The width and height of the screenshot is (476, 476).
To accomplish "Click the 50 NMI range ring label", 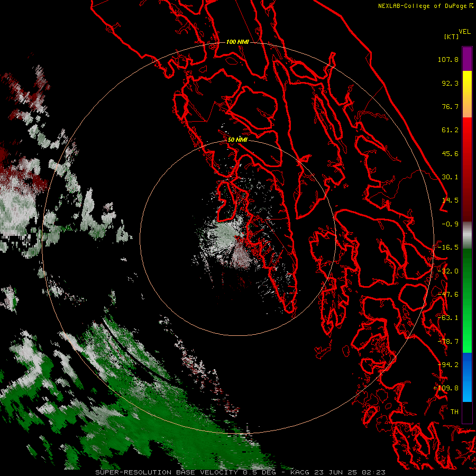I will pos(237,140).
